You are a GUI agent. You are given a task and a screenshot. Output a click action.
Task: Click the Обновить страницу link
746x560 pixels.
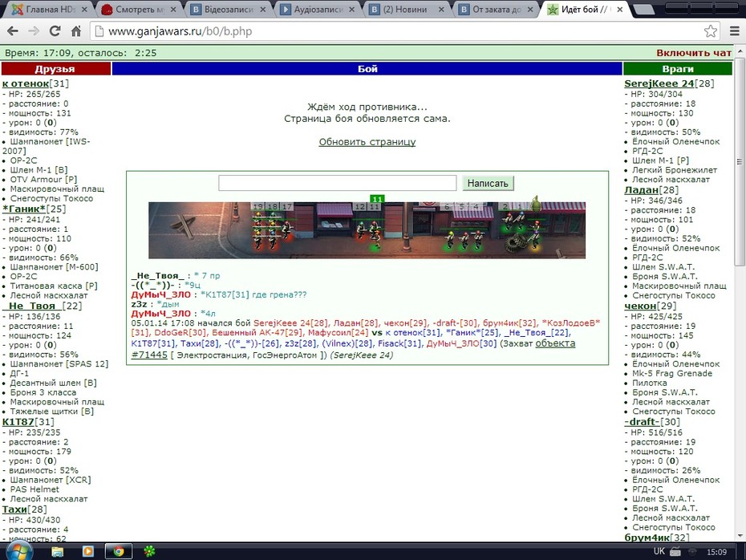[x=367, y=142]
